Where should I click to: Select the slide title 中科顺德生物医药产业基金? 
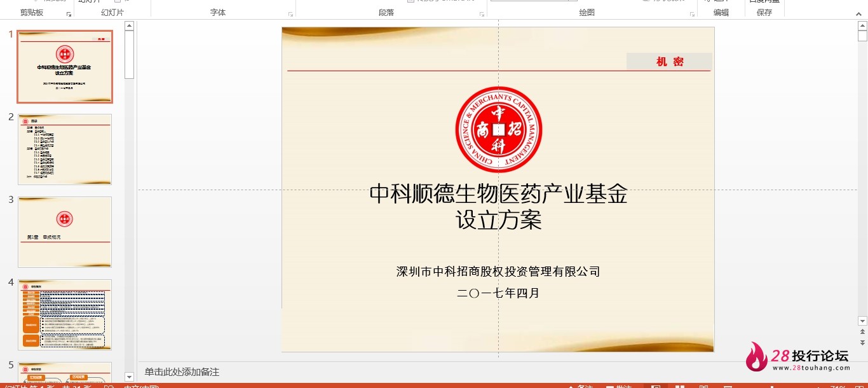point(498,194)
